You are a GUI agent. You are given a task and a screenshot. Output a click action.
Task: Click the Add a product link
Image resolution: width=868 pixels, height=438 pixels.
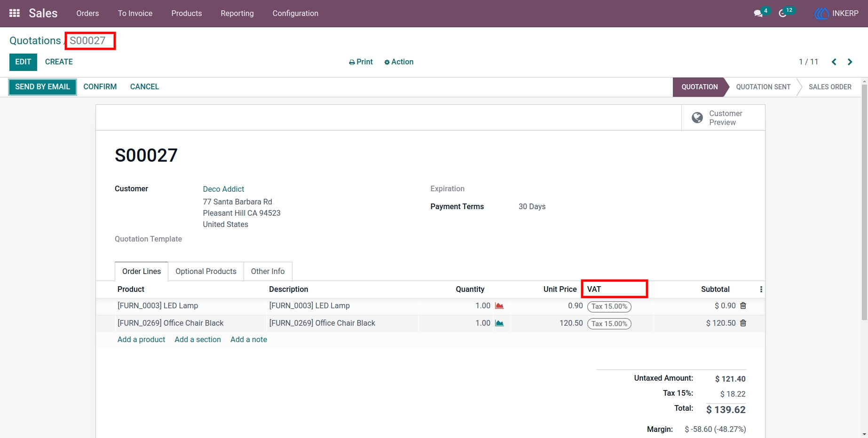click(x=141, y=339)
